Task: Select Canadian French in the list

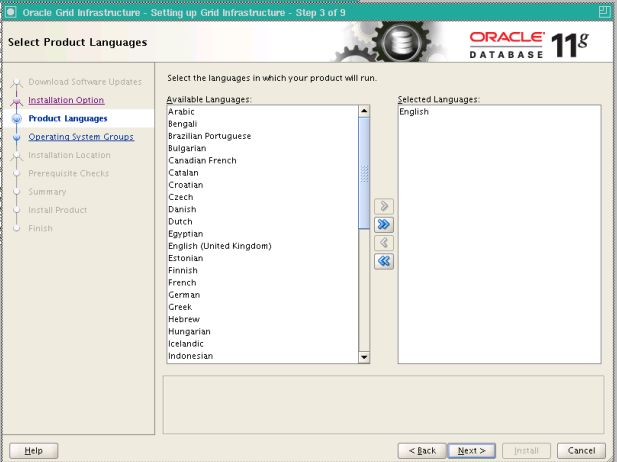Action: [262, 161]
